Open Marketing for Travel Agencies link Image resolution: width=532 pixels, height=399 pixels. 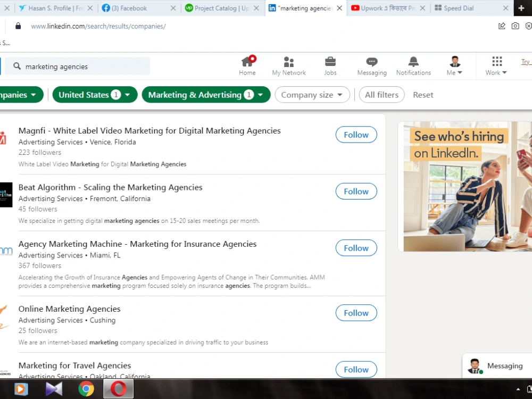74,365
